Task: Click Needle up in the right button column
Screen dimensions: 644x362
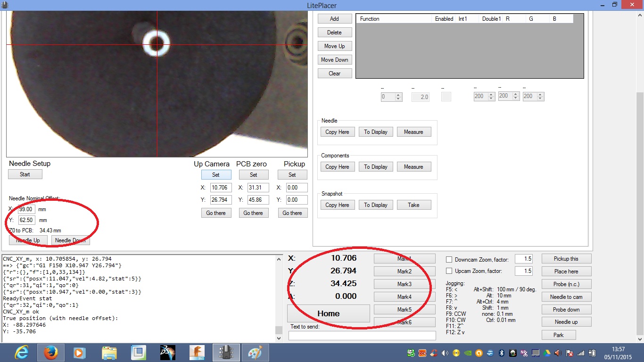Action: click(566, 322)
